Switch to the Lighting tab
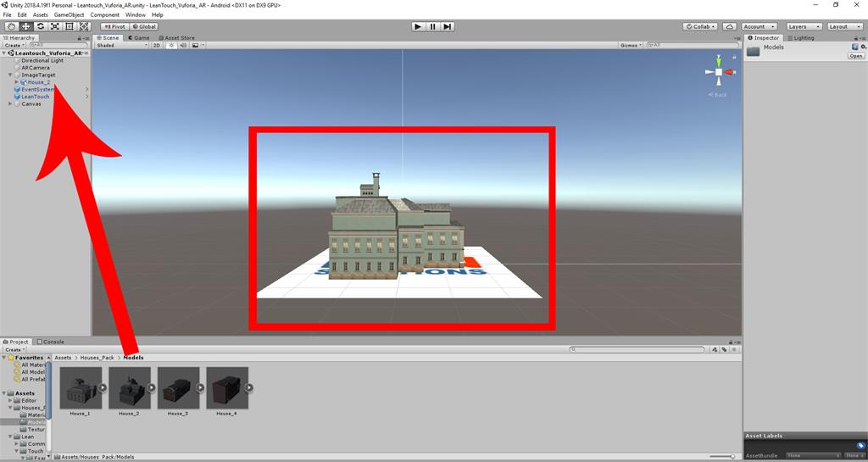 pyautogui.click(x=800, y=37)
